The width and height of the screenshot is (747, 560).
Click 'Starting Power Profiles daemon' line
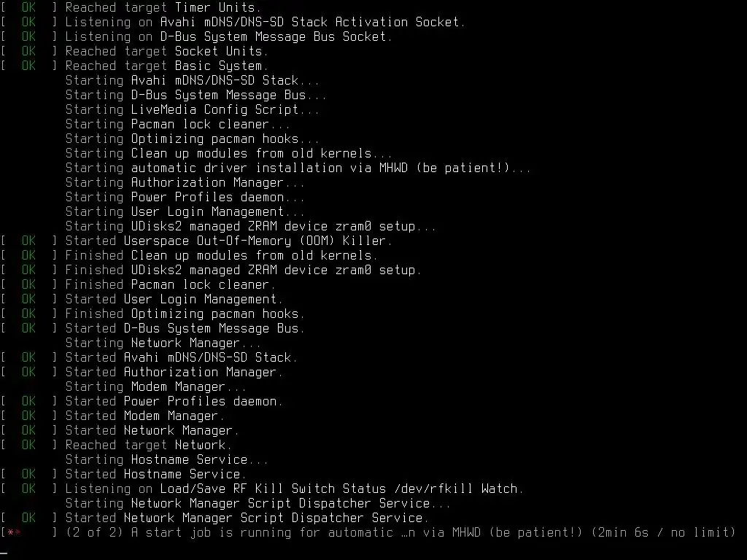185,197
